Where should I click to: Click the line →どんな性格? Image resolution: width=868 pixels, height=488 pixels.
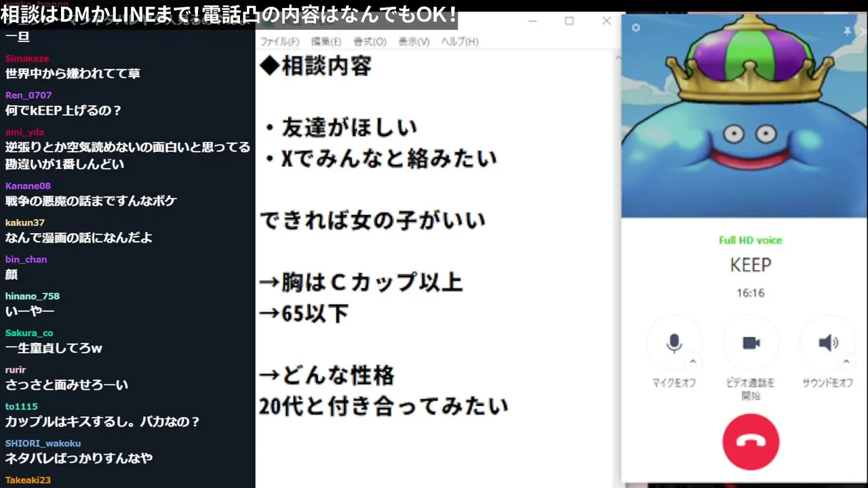(327, 375)
